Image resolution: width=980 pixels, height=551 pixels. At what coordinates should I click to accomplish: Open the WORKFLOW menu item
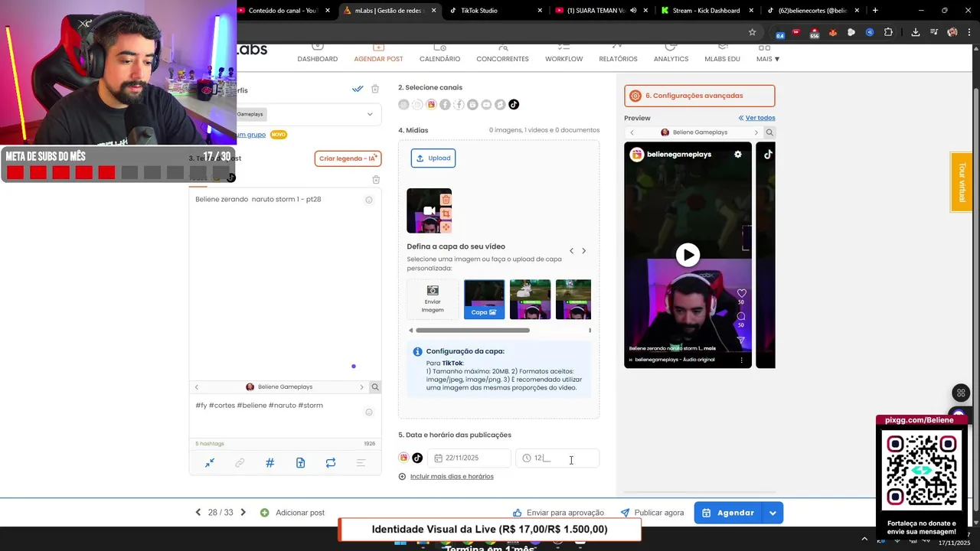tap(563, 59)
